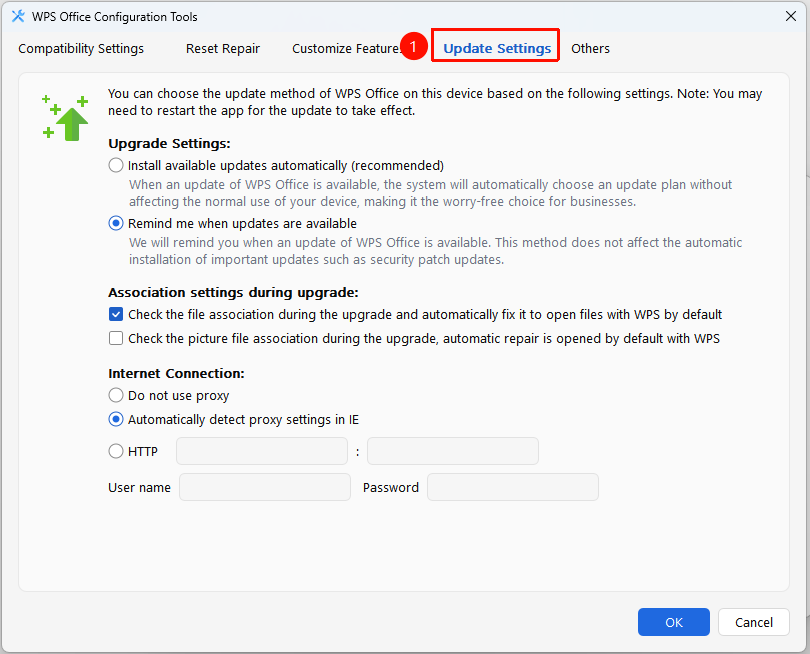Close the WPS Office Configuration Tools window
Viewport: 810px width, 654px height.
click(x=790, y=17)
